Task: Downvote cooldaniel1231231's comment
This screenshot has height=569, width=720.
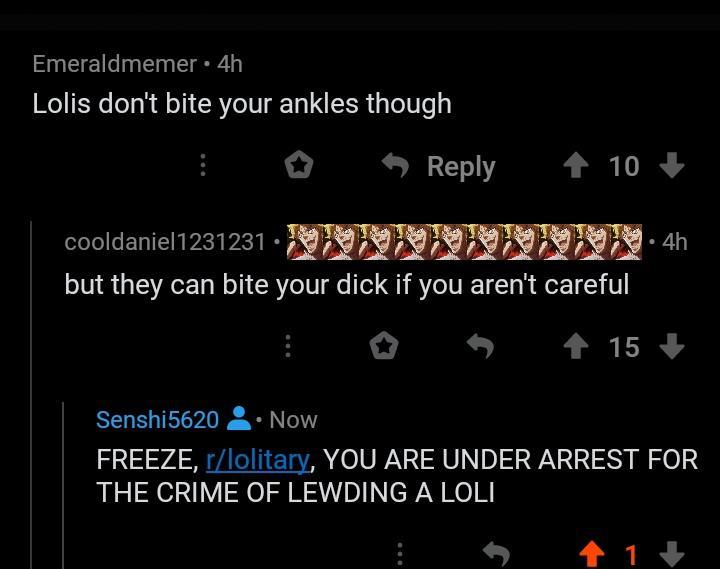Action: 672,346
